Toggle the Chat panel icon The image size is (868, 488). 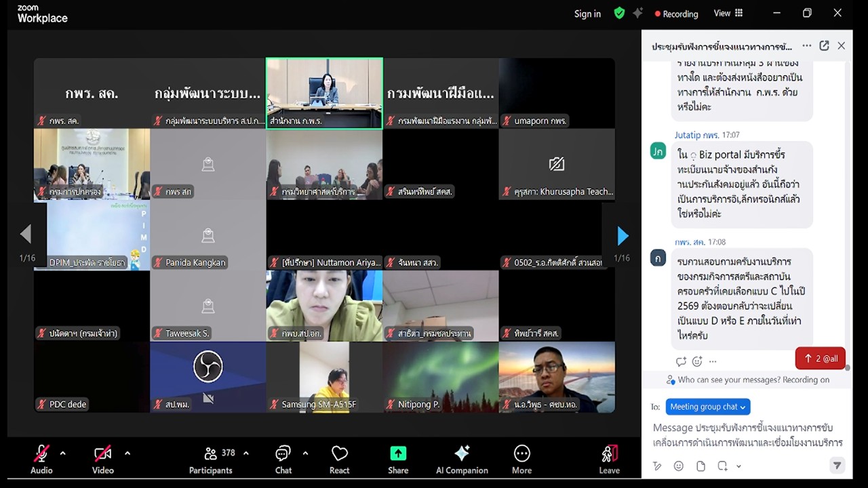(283, 460)
